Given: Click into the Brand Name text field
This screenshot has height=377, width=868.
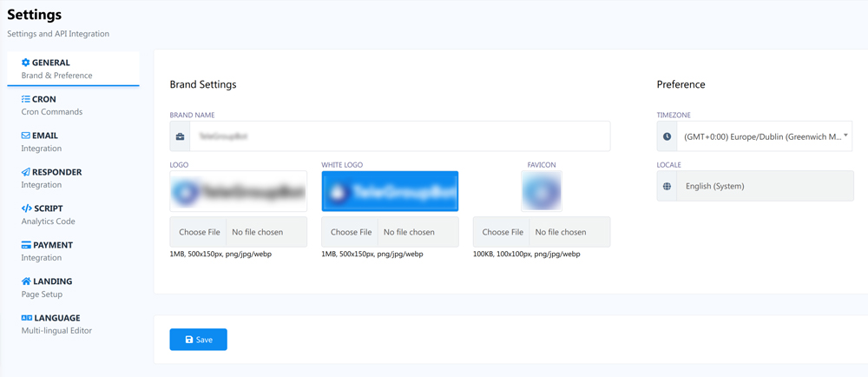Looking at the screenshot, I should (x=399, y=136).
